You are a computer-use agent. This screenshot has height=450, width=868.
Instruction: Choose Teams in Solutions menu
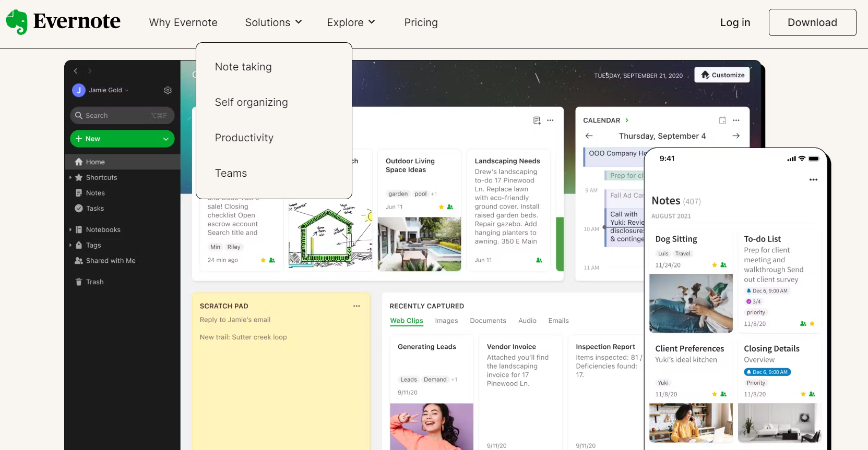[x=231, y=173]
